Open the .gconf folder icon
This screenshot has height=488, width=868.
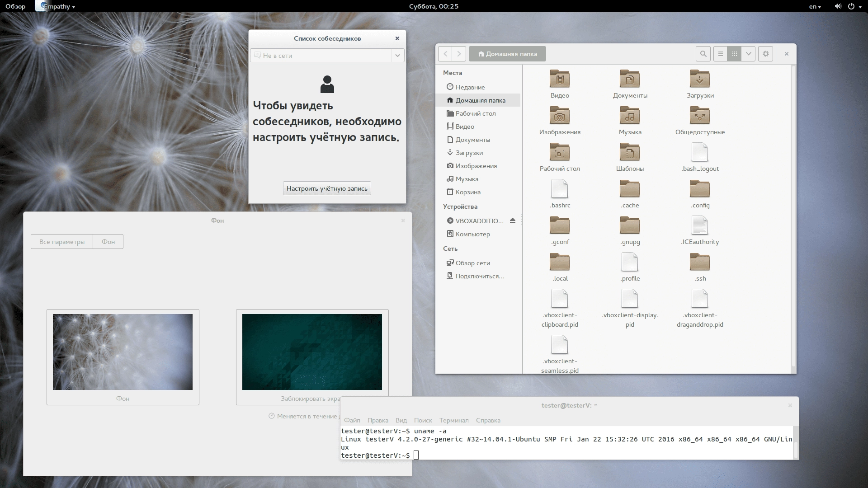(560, 225)
